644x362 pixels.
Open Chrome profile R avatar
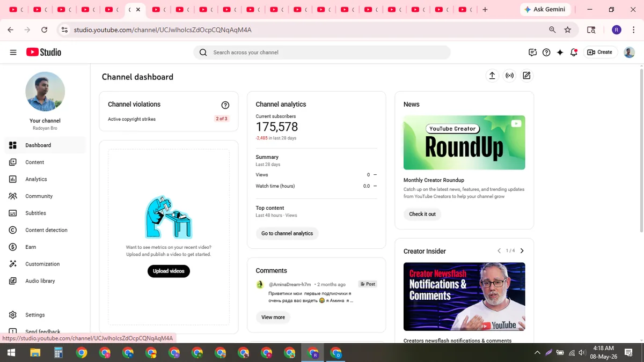tap(617, 30)
